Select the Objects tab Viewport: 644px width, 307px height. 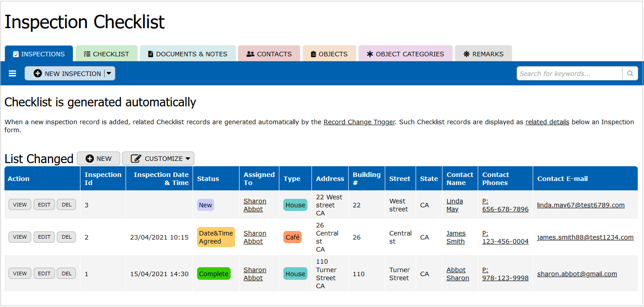tap(329, 54)
